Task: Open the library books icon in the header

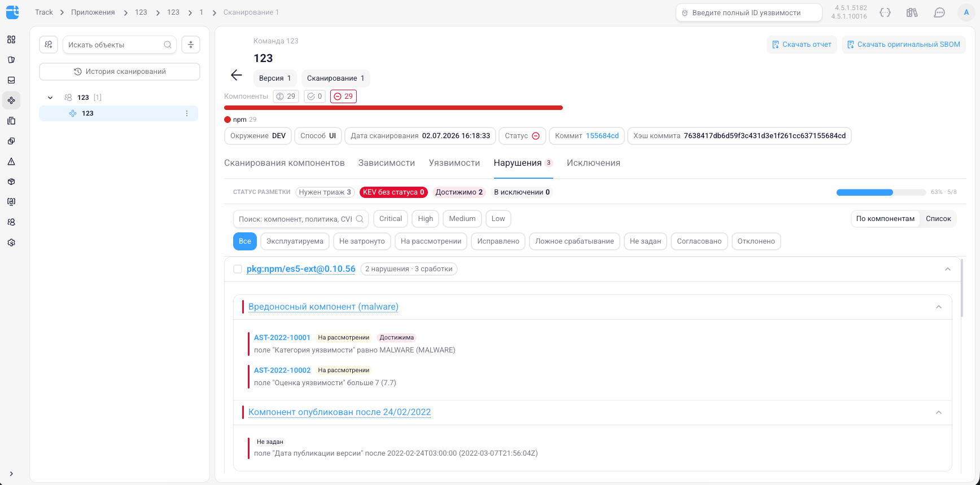Action: [x=912, y=12]
